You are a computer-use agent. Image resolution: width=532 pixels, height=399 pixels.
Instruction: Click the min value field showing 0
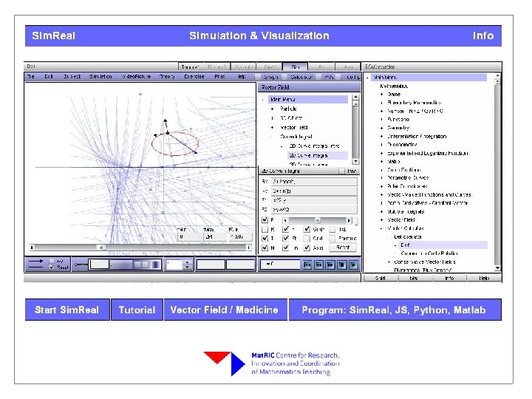[x=190, y=236]
